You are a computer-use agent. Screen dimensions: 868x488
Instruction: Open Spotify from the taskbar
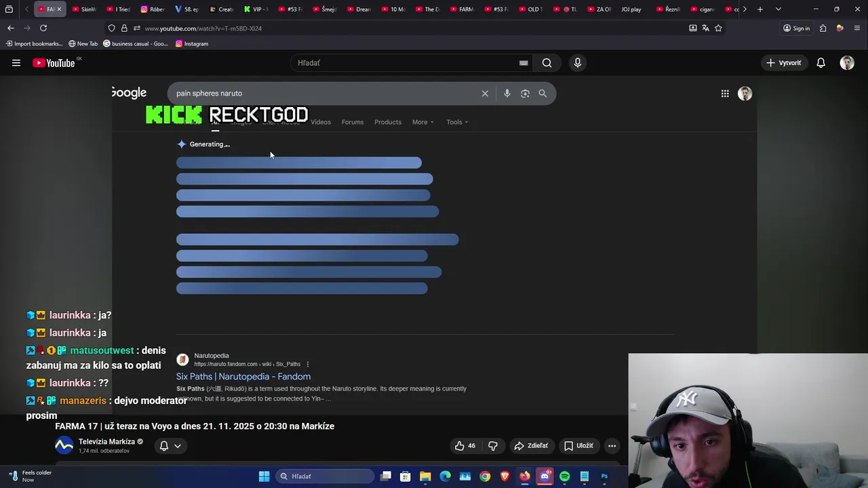[565, 476]
